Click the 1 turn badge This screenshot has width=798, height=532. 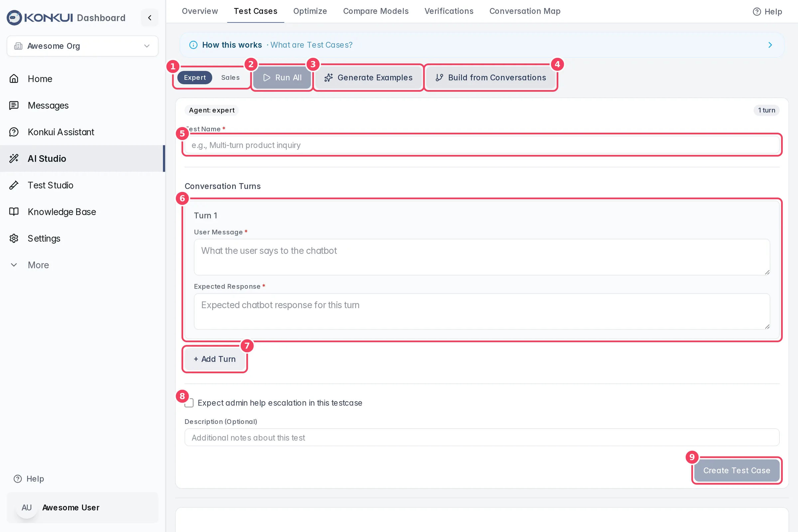click(766, 110)
